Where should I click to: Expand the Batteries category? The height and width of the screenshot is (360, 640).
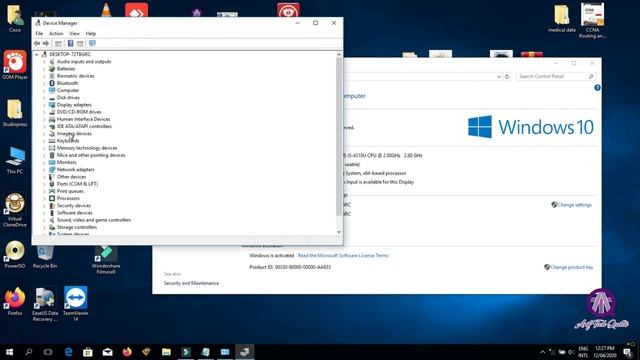click(44, 69)
